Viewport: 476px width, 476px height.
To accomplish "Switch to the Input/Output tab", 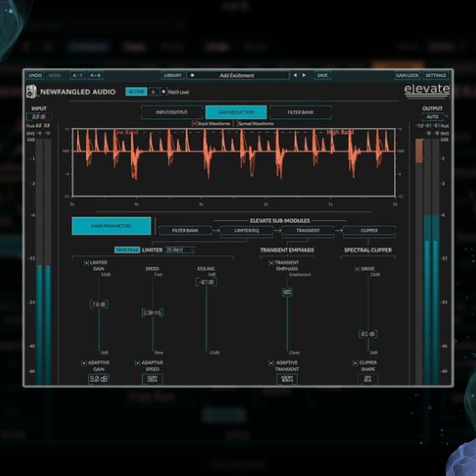I will click(171, 112).
